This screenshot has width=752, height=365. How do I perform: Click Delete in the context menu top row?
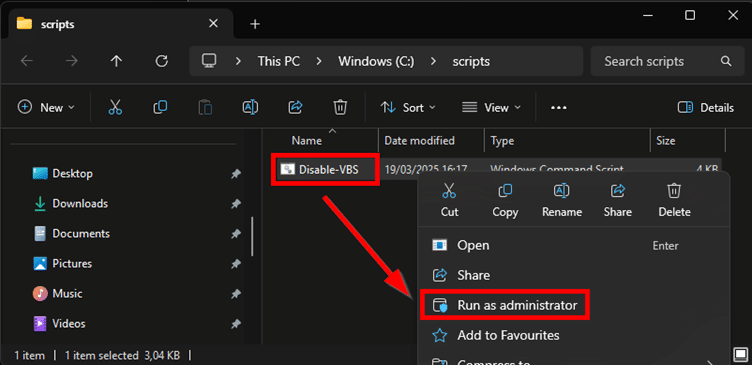point(674,200)
